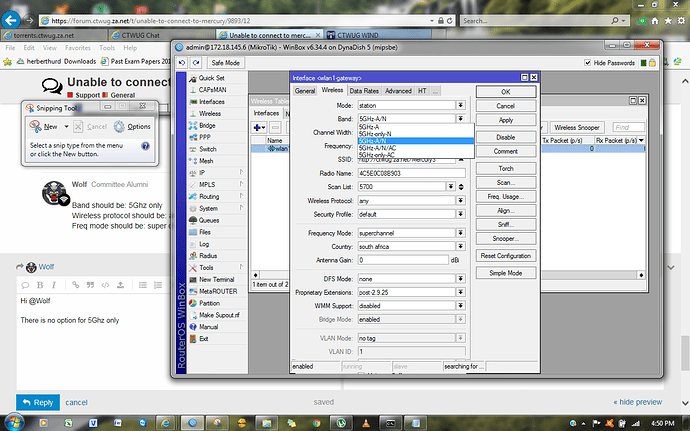
Task: Click the WinBox redo arrow icon
Action: click(194, 61)
